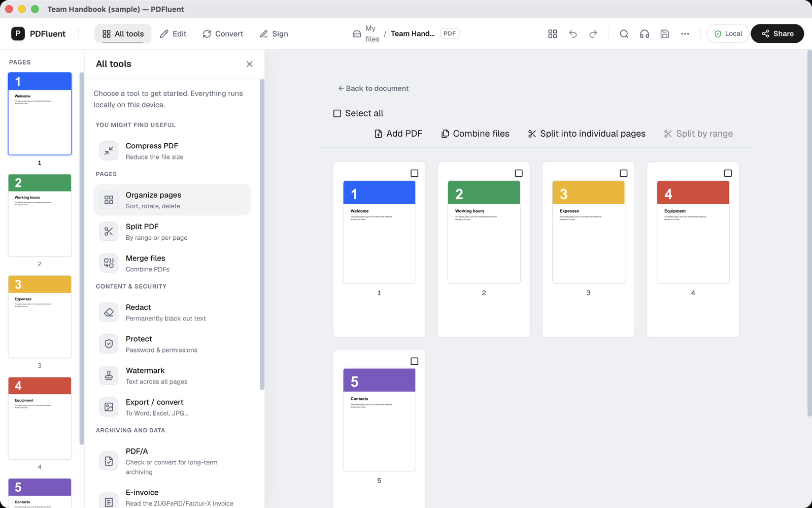Screen dimensions: 812x508
Task: Open the Export / convert image icon
Action: tap(109, 407)
